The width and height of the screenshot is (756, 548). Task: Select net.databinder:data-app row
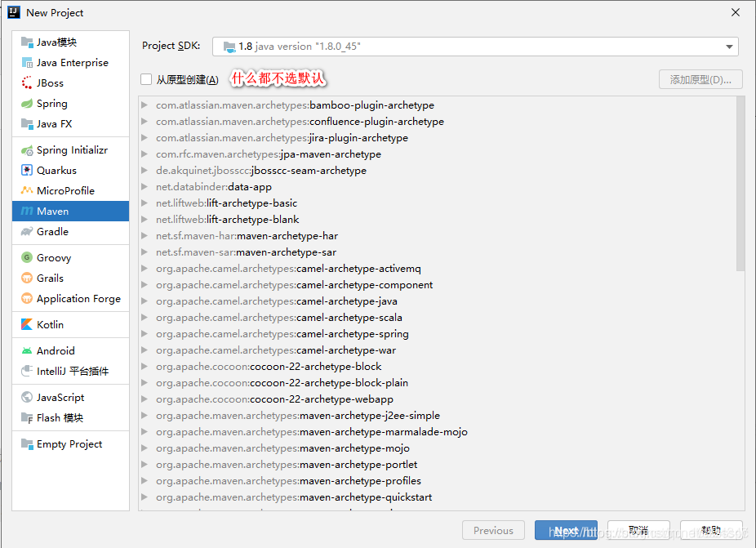(438, 187)
